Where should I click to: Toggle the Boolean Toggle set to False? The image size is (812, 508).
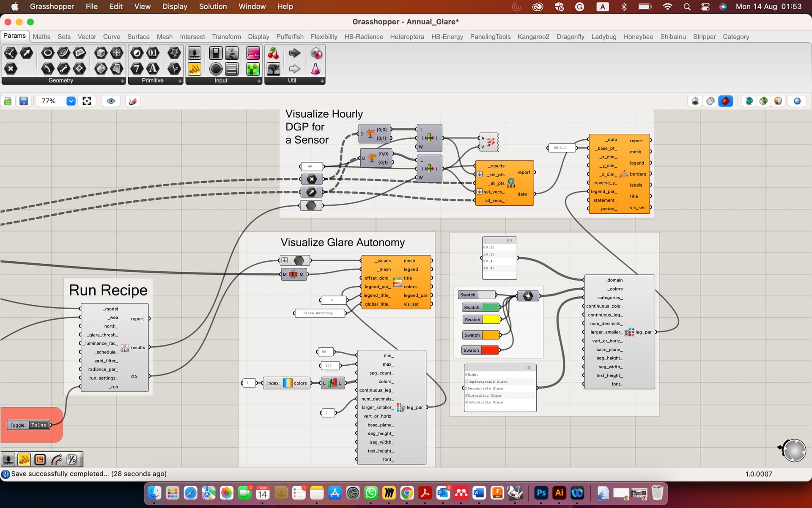(x=38, y=425)
